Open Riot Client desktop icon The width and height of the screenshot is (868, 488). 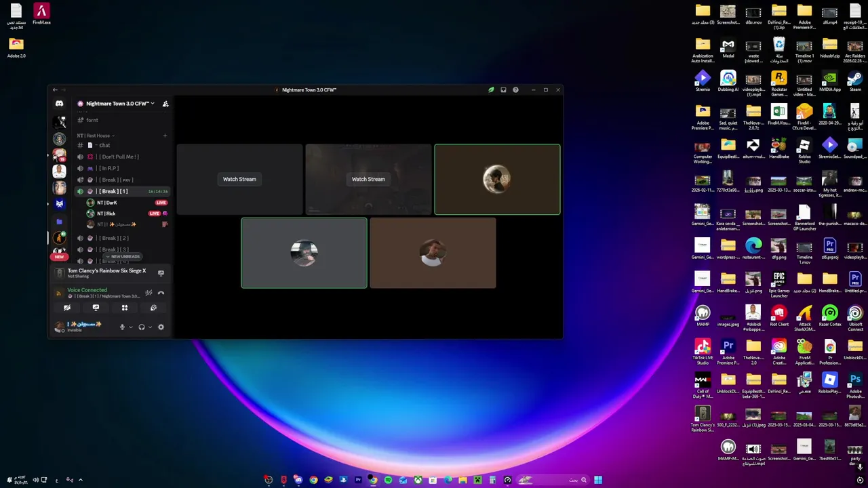click(x=779, y=317)
